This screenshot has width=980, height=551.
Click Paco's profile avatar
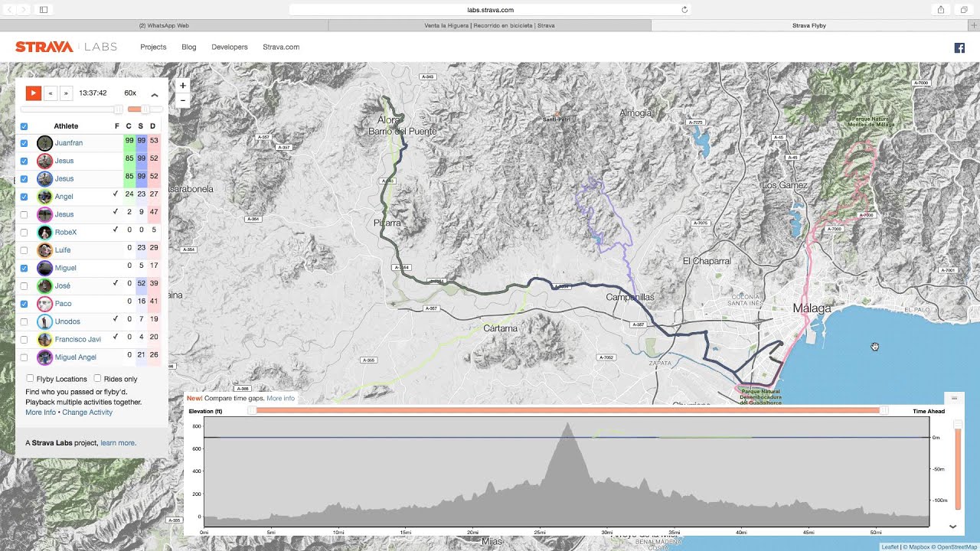tap(44, 304)
